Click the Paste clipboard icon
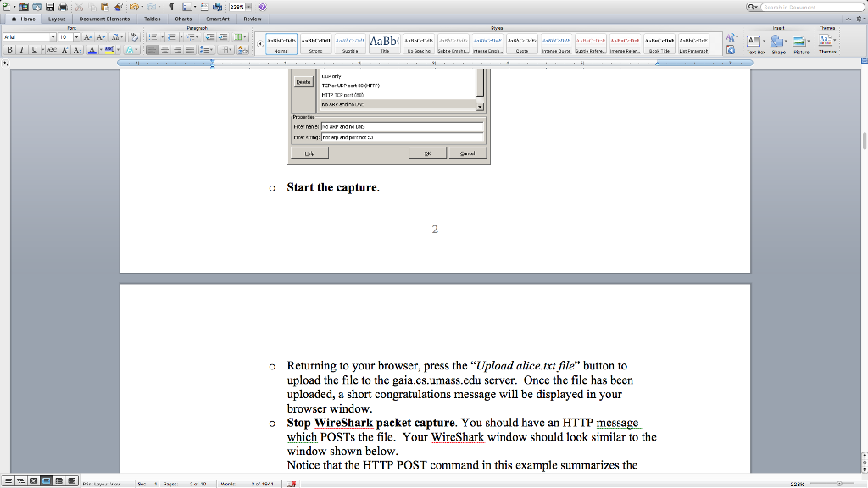 pyautogui.click(x=104, y=7)
